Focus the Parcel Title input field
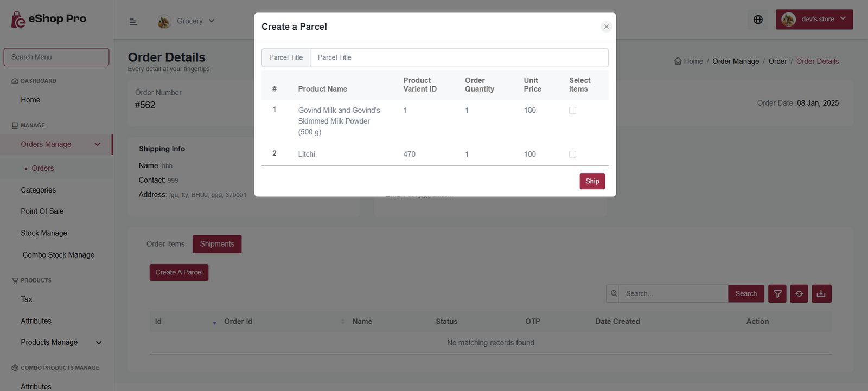 tap(459, 57)
